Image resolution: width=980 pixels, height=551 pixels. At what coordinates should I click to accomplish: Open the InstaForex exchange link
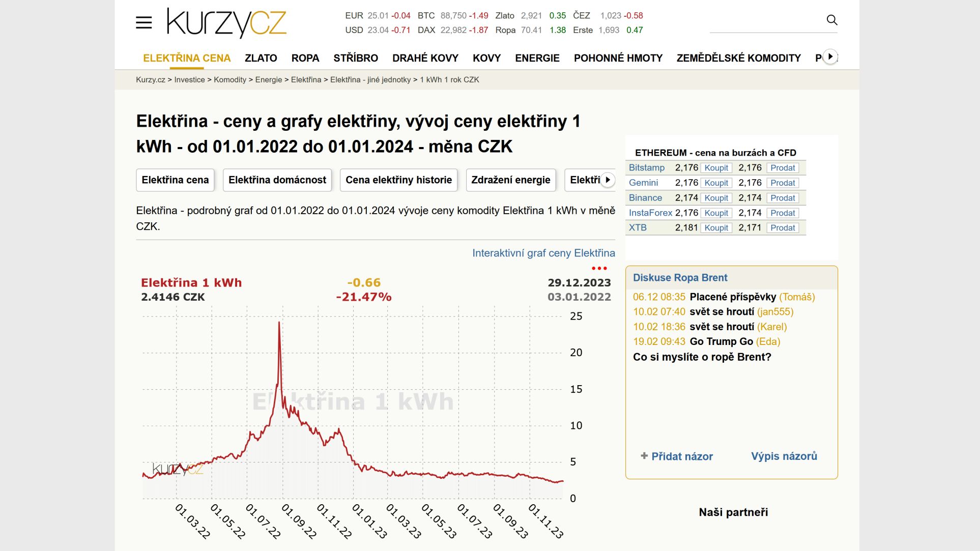(651, 213)
